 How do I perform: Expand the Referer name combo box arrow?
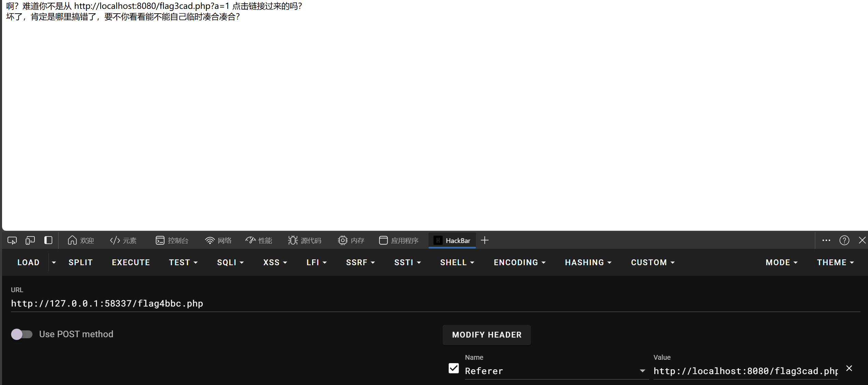pos(642,371)
